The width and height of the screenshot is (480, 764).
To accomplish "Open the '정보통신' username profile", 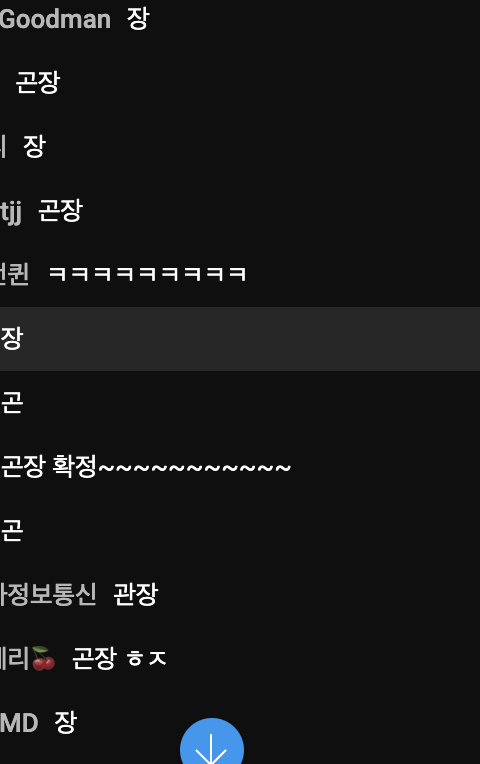I will tap(48, 594).
